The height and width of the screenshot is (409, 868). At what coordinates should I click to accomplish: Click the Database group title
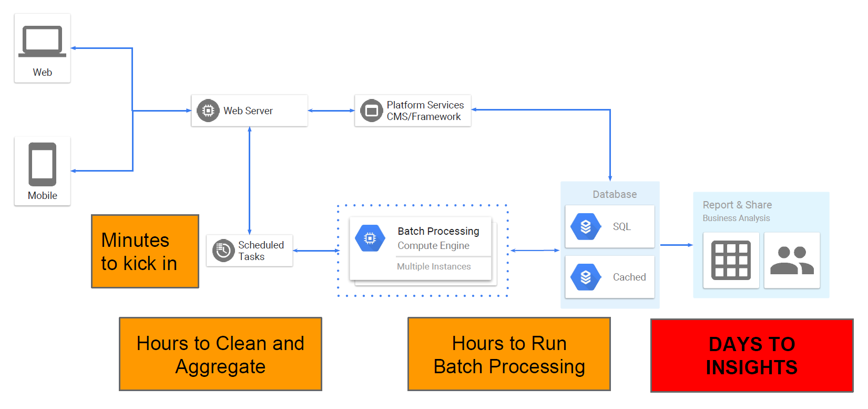615,194
